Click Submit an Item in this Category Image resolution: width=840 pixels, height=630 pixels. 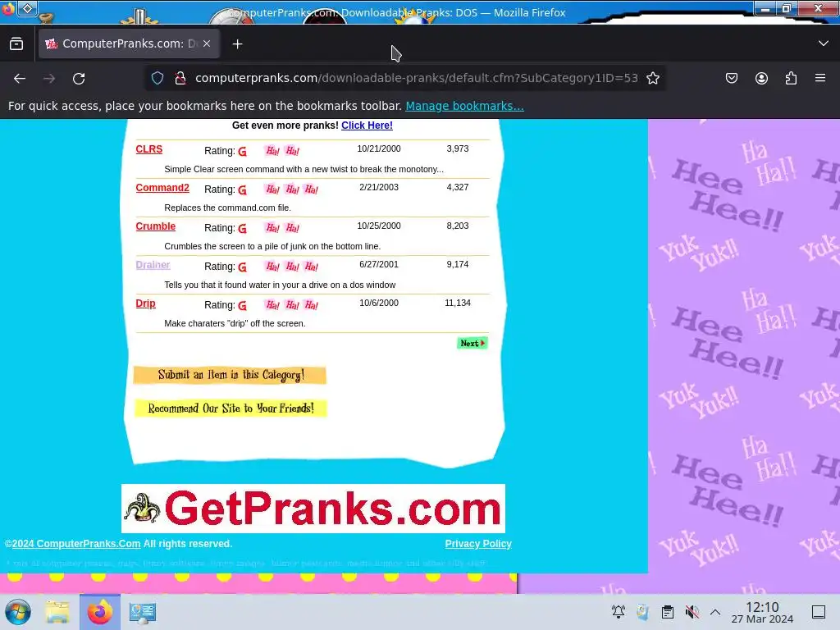pyautogui.click(x=230, y=375)
